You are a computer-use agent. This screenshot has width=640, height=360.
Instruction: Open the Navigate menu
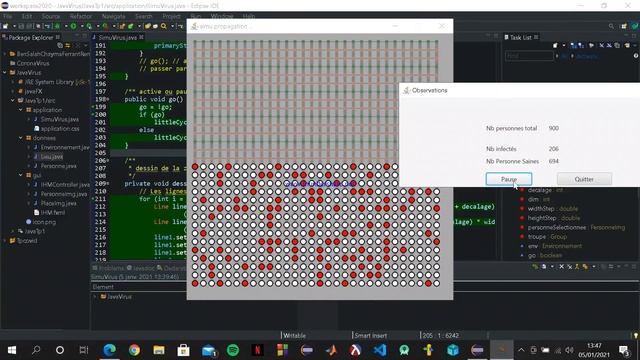pos(113,16)
